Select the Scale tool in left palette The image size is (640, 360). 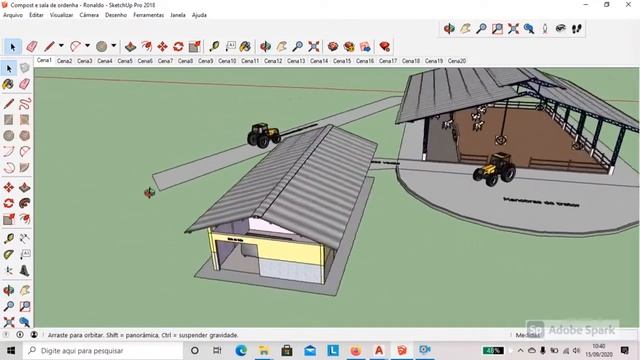[9, 219]
